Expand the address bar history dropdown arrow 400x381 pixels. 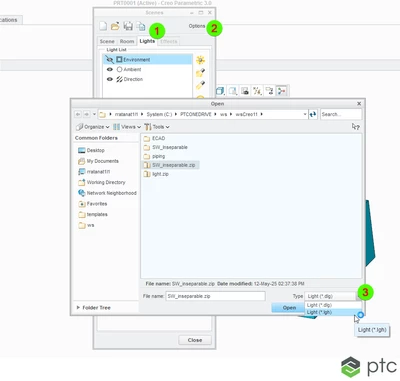pos(305,114)
